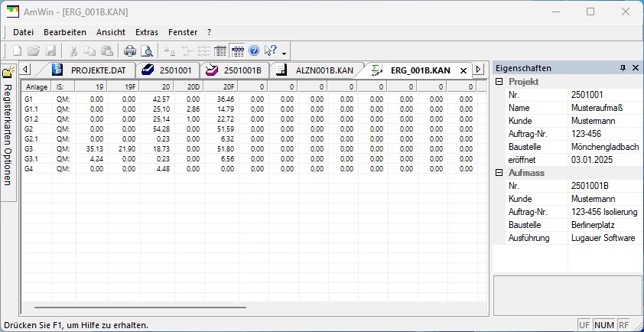644x332 pixels.
Task: Click cell value 51,80 in G3 row
Action: [225, 148]
